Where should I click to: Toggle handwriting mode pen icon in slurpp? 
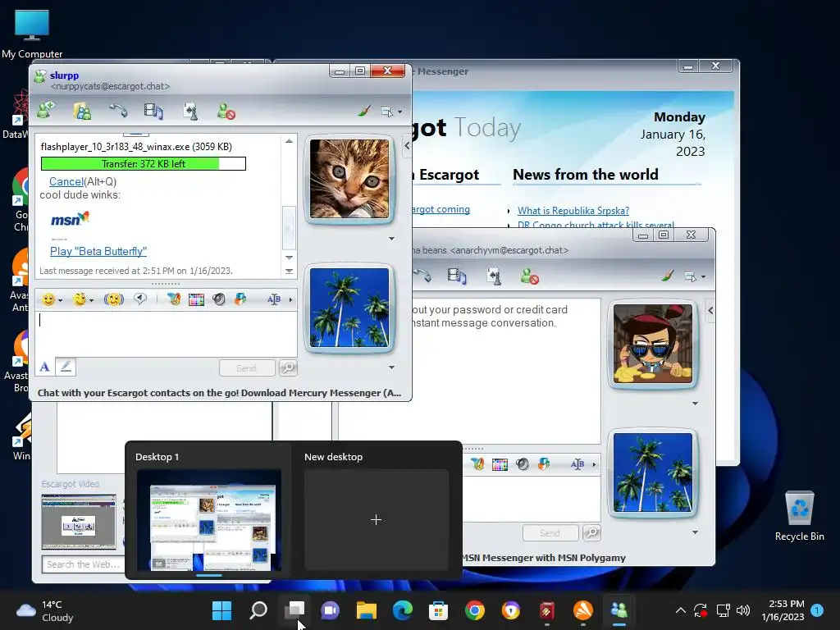pos(66,367)
